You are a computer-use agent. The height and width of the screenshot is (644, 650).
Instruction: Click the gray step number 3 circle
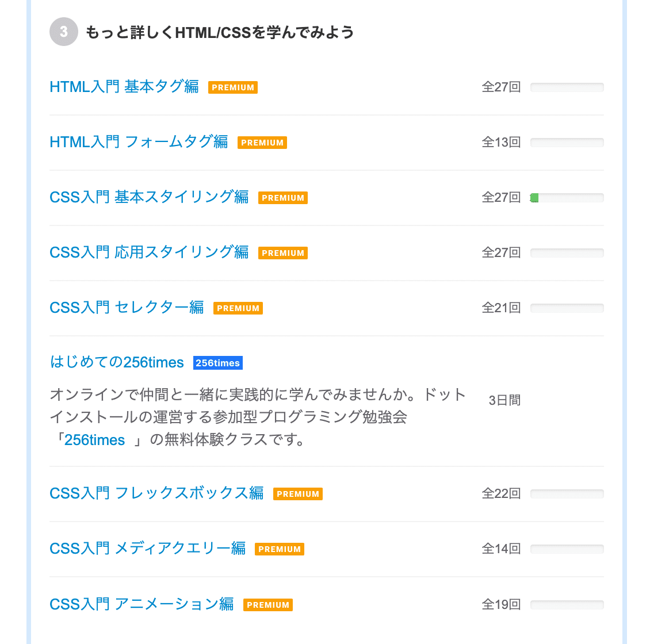[x=64, y=32]
